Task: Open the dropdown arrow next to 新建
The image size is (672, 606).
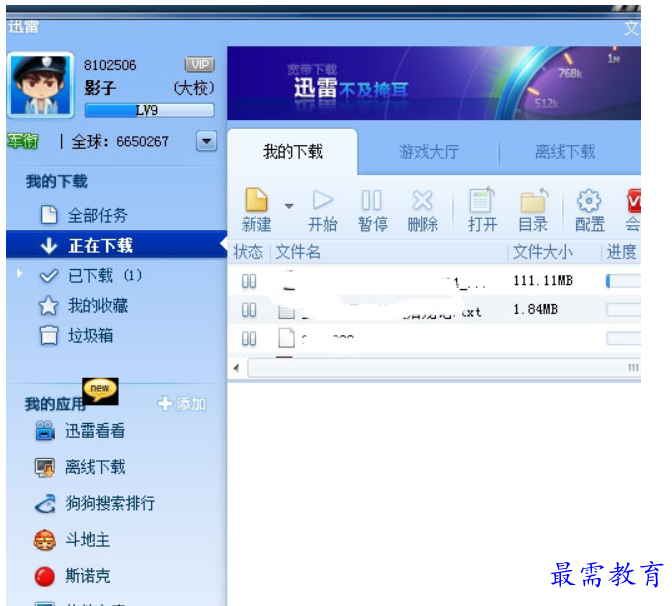Action: click(289, 206)
